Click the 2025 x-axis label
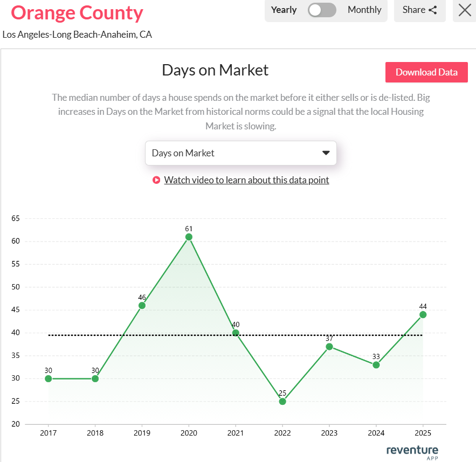 click(423, 433)
